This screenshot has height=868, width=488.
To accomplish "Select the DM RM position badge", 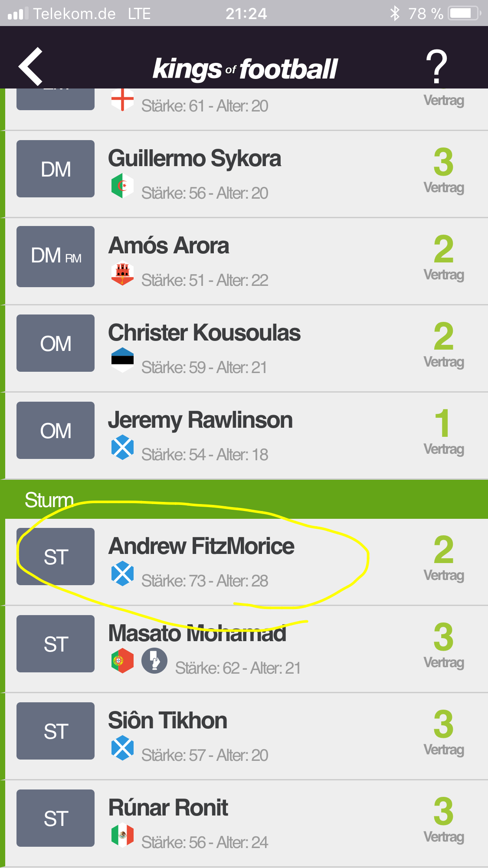I will (56, 256).
